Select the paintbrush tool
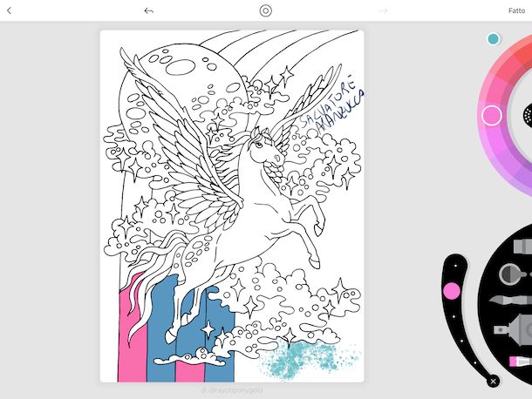This screenshot has height=399, width=532. (x=510, y=301)
